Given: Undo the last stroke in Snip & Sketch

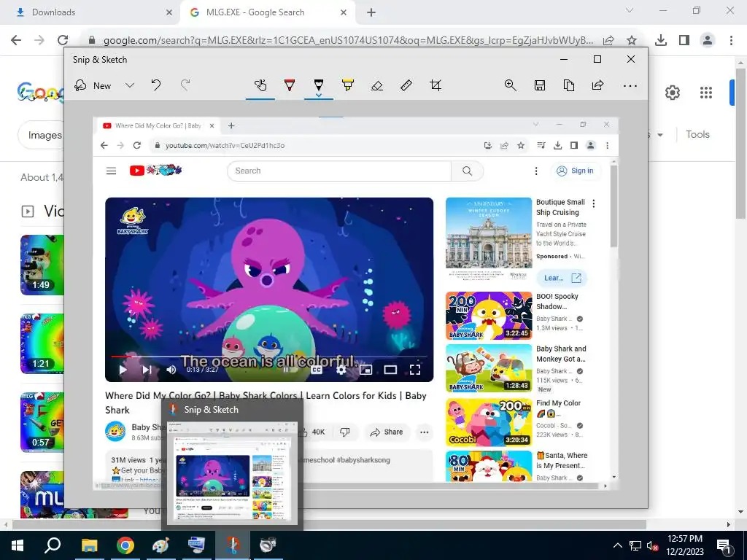Looking at the screenshot, I should coord(156,86).
